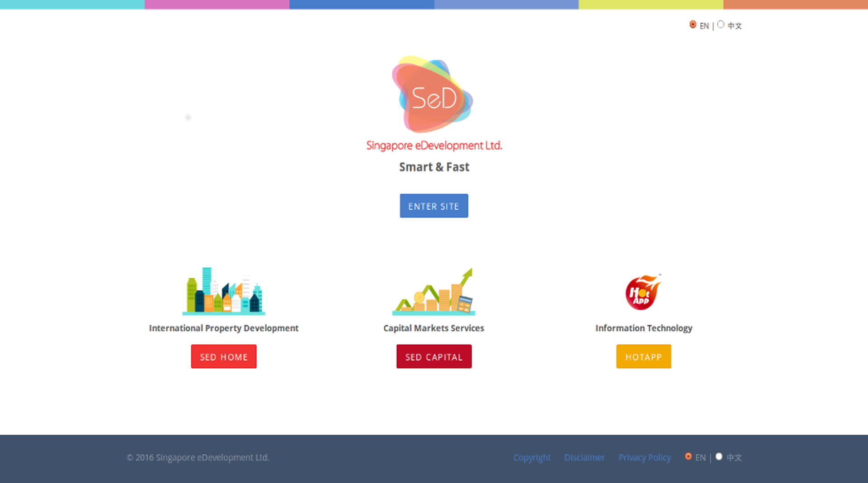868x483 pixels.
Task: Click the Capital Markets growth chart icon
Action: tap(434, 292)
